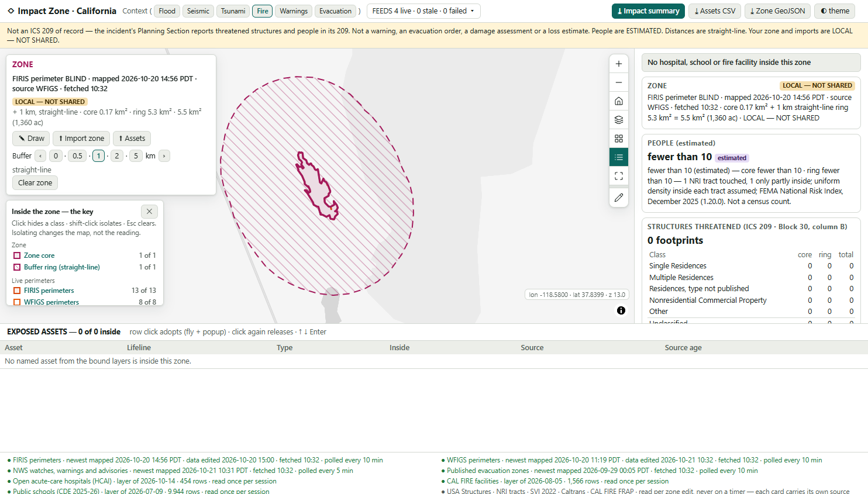
Task: Activate the pencil sketch tool
Action: [619, 198]
